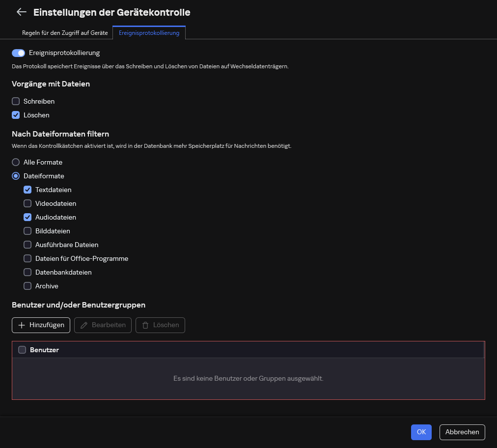Confirm settings with the OK button
497x448 pixels.
(421, 432)
